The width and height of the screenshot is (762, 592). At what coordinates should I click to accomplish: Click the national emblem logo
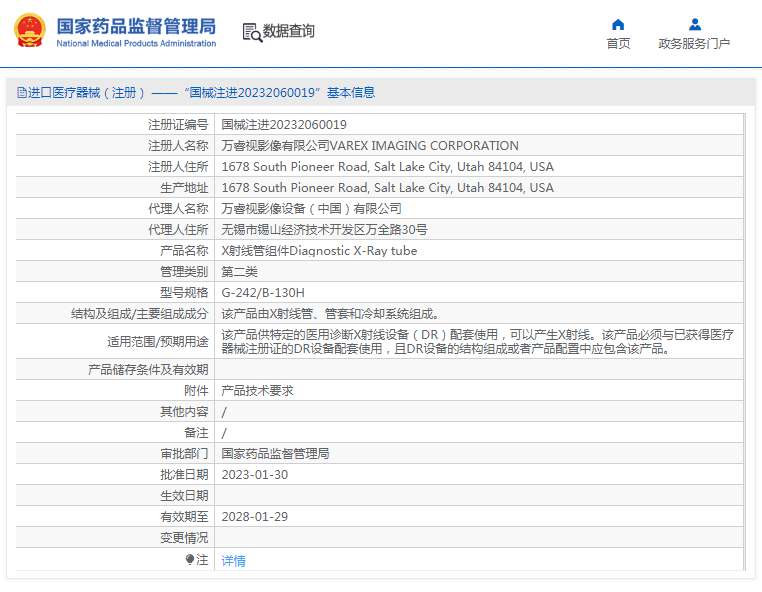click(30, 30)
